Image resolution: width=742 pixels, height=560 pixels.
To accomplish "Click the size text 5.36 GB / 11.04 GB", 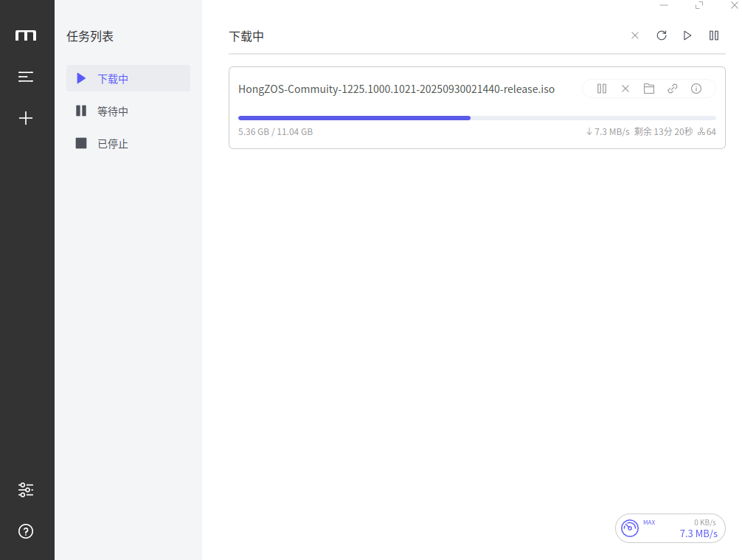I will 275,131.
